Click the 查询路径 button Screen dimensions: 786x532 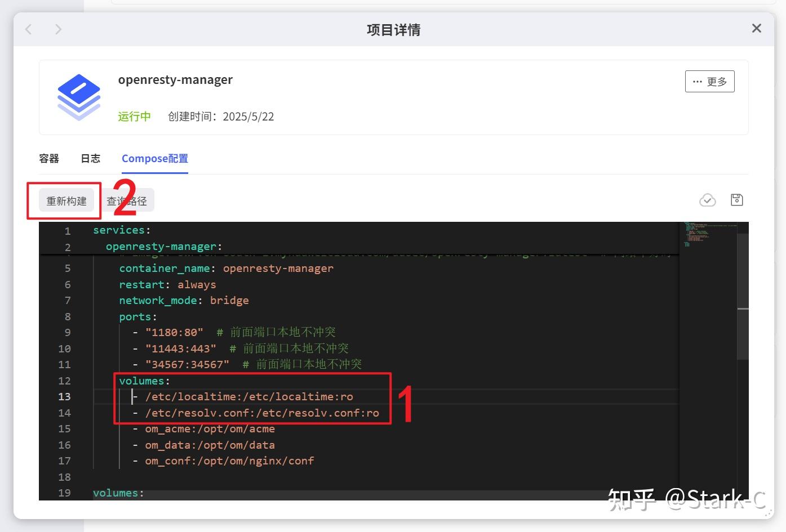tap(127, 200)
